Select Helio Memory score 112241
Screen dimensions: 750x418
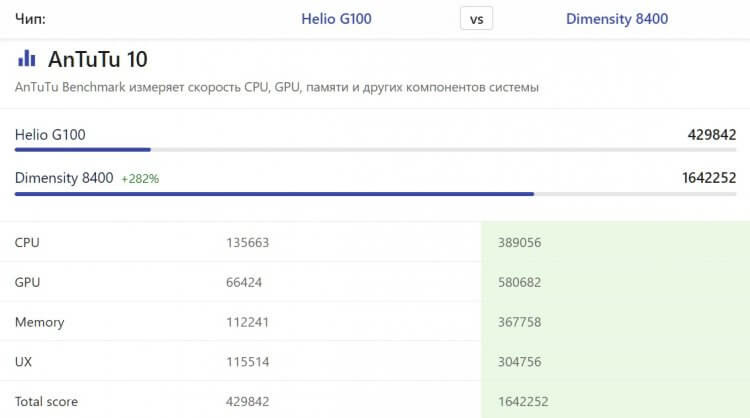point(247,322)
